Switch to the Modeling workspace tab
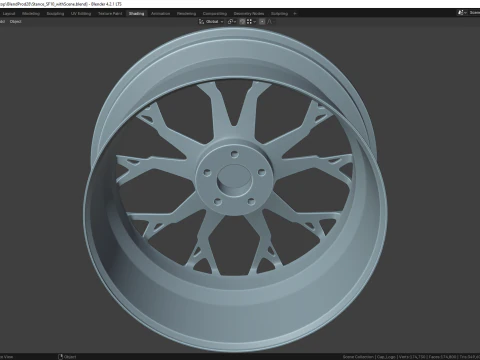 [x=31, y=14]
